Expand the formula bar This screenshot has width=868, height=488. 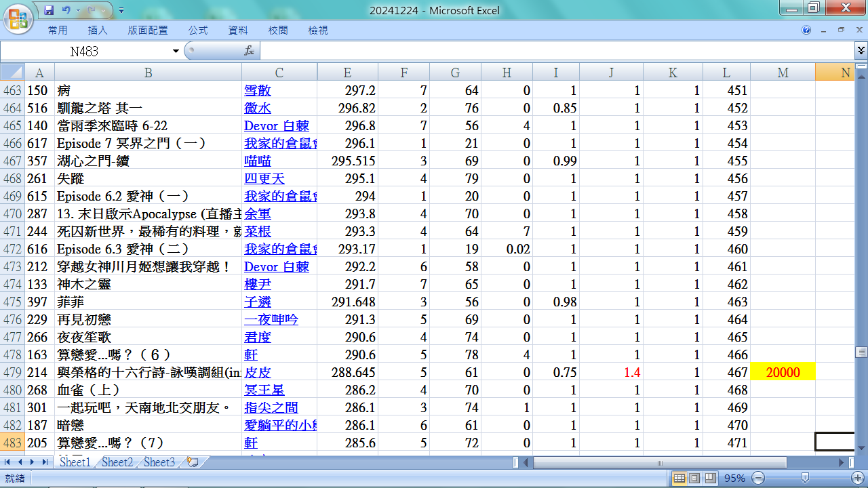[x=861, y=51]
